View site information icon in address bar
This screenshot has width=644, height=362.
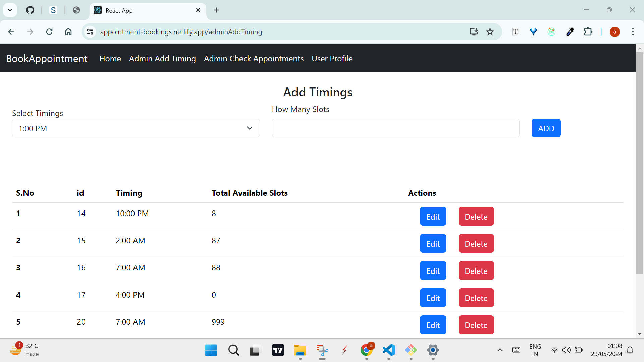(90, 32)
